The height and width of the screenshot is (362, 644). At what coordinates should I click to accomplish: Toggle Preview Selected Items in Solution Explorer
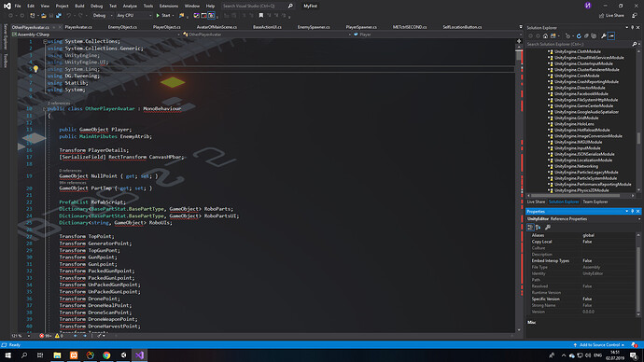[611, 36]
